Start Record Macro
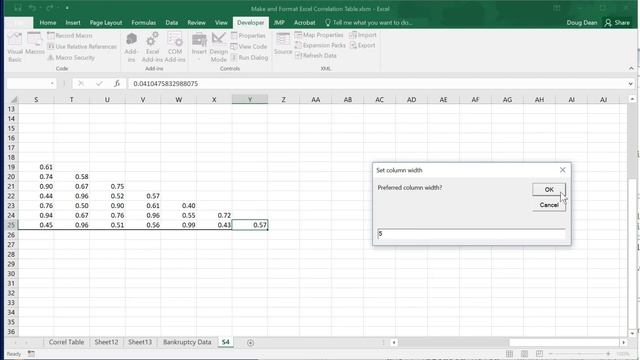 click(70, 36)
